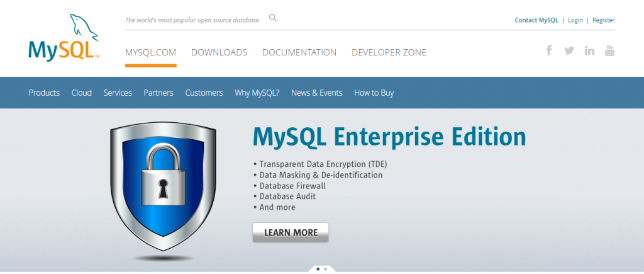
Task: Click the Transparent Data Encryption (TDE) bullet
Action: [x=320, y=164]
